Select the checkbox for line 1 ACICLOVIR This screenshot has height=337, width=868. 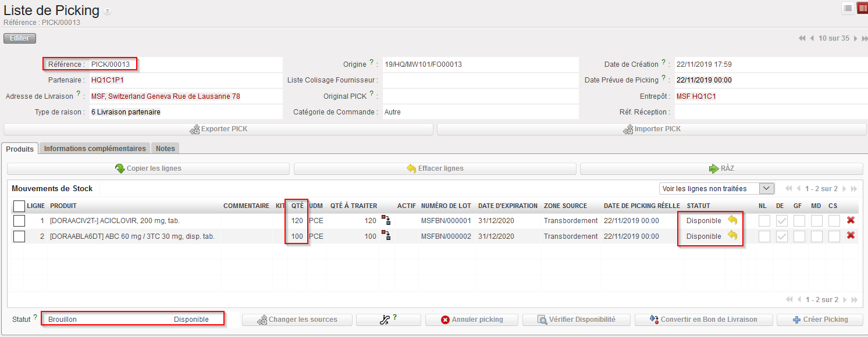click(19, 221)
